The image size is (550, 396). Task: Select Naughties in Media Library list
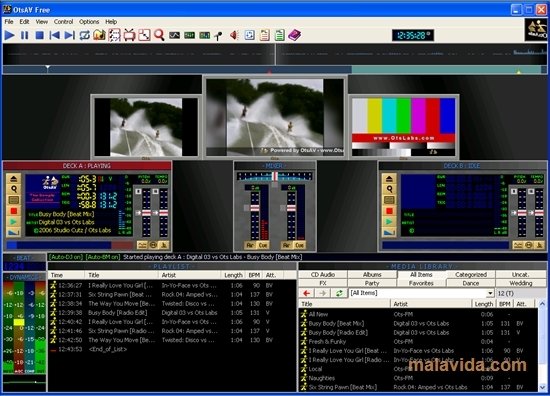tap(418, 378)
